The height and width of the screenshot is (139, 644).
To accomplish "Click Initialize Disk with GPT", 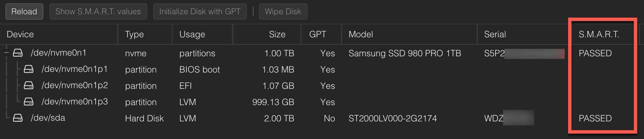I will pyautogui.click(x=200, y=12).
